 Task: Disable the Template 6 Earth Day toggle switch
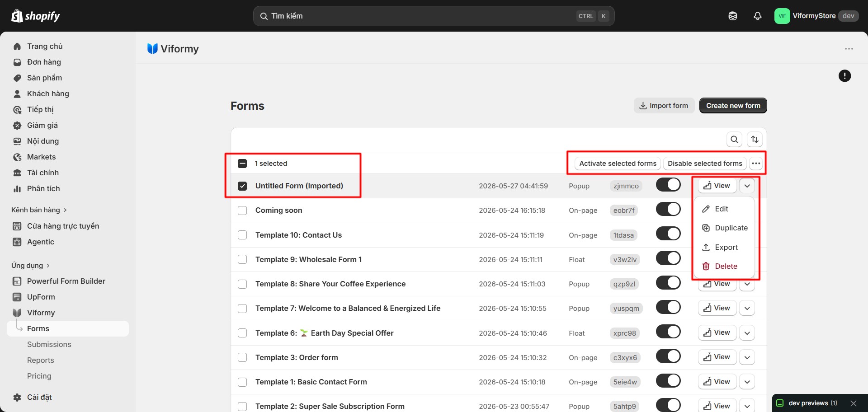668,332
